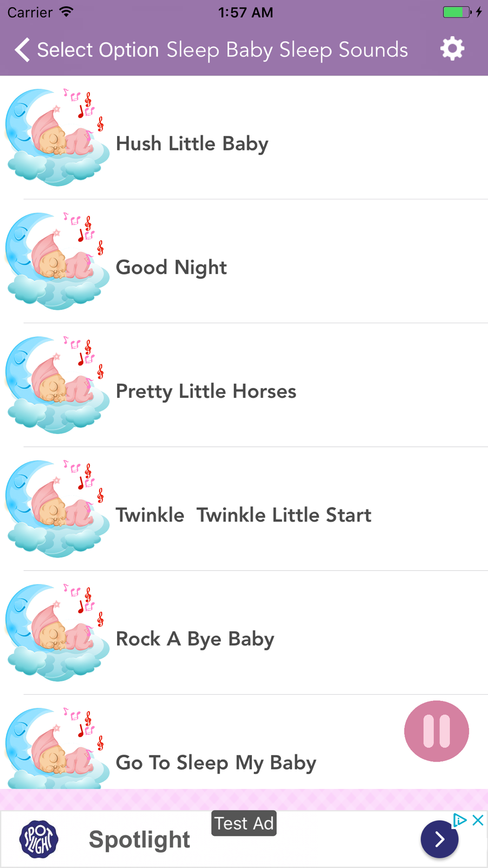Image resolution: width=488 pixels, height=868 pixels.
Task: Tap the Spotlight ad title text
Action: click(140, 840)
